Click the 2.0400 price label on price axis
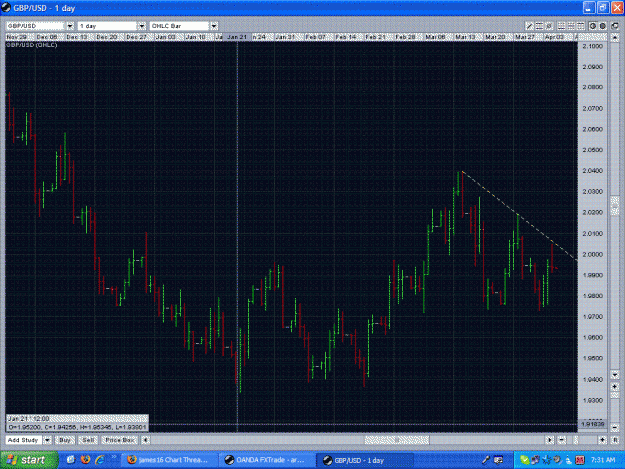Screen dimensions: 625x469 [593, 171]
